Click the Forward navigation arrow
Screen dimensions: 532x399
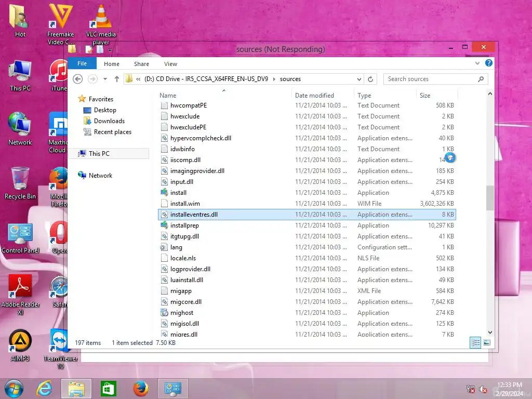[92, 79]
